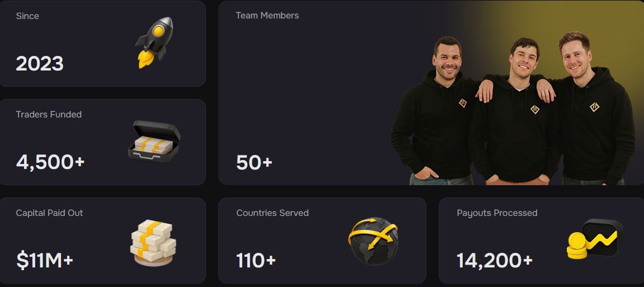Click the Countries Served label
The width and height of the screenshot is (644, 287).
(272, 213)
